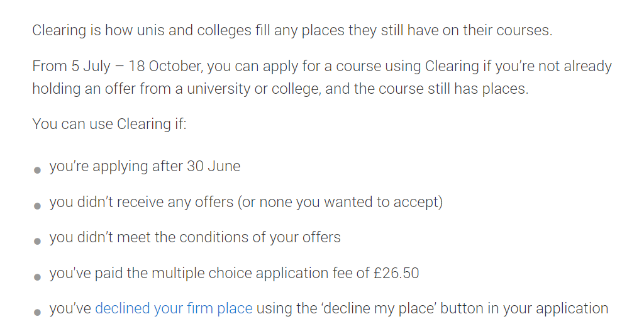Click the bullet before "you've declined your firm place"
644x336 pixels.
(37, 312)
